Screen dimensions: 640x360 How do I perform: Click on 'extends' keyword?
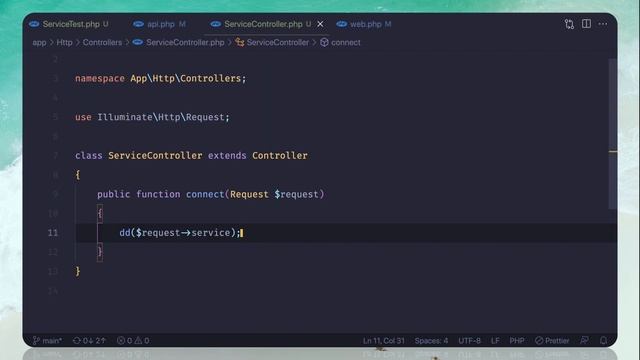pos(227,156)
